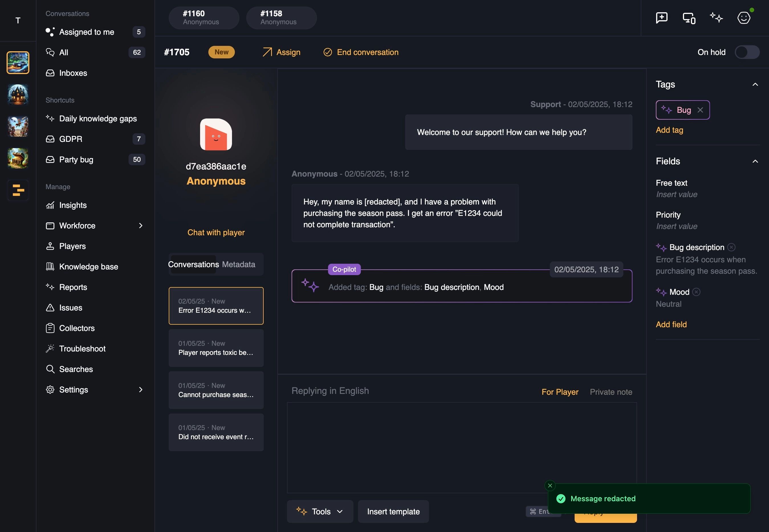Open new conversation icon in top bar
This screenshot has height=532, width=769.
click(x=662, y=18)
